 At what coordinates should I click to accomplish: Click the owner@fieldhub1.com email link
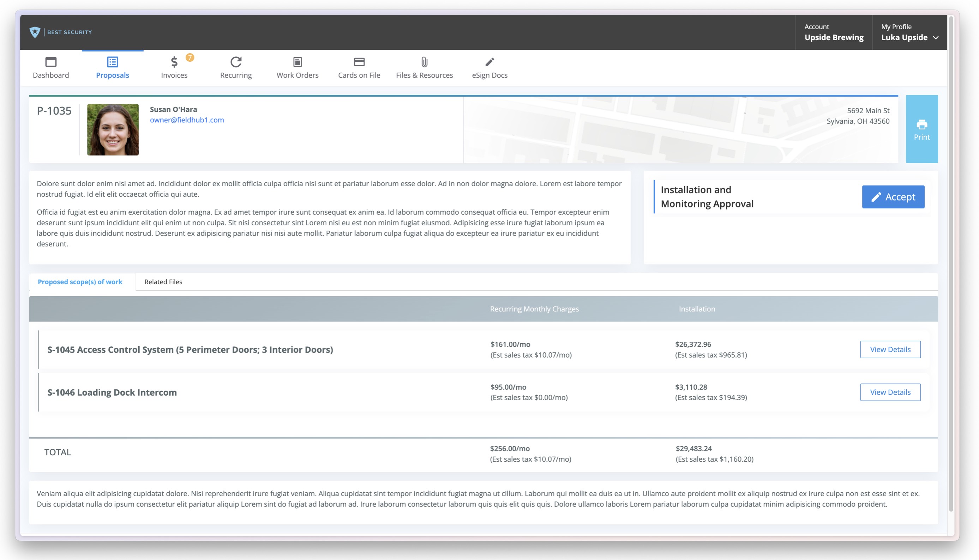tap(187, 120)
